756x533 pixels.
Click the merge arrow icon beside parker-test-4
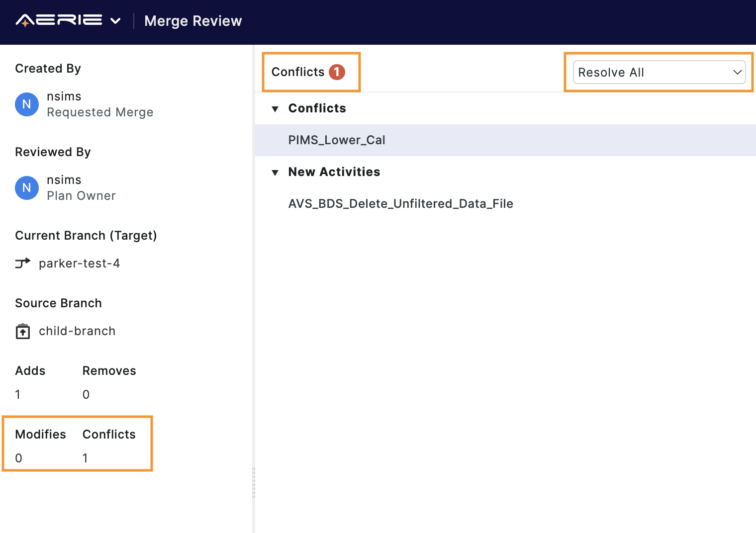23,263
